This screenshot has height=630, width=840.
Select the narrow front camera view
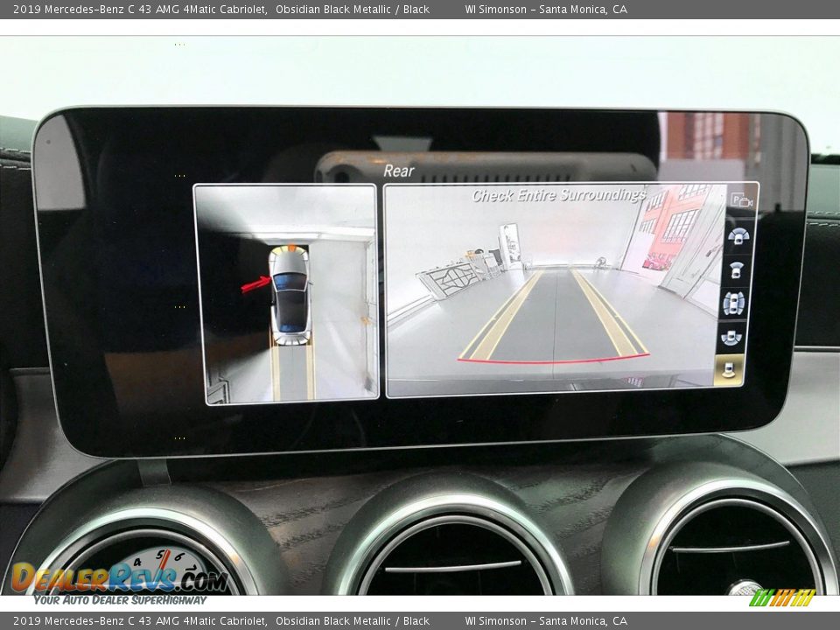pyautogui.click(x=737, y=270)
